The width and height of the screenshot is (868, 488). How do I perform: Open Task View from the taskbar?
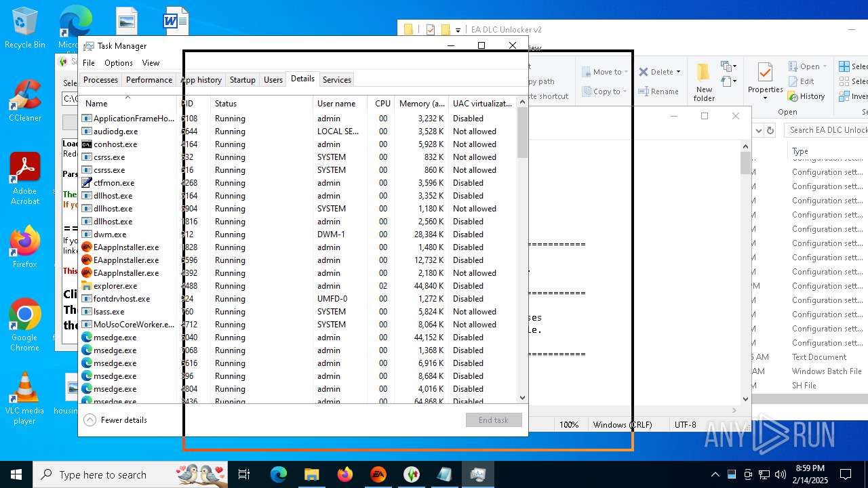click(x=244, y=474)
